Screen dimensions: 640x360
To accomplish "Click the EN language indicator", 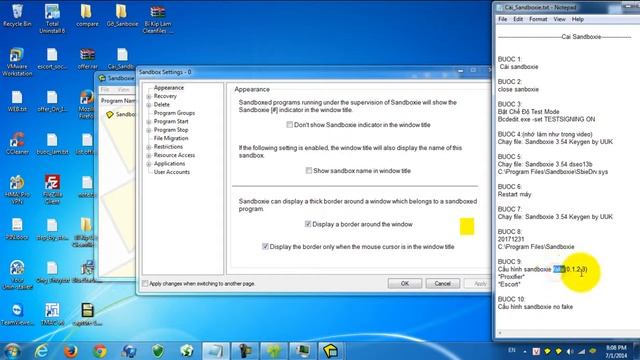I will 511,350.
